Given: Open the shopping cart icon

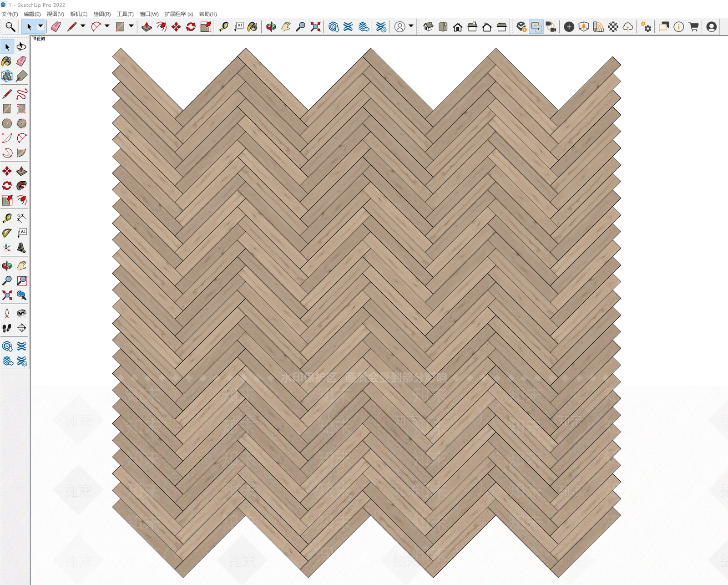Looking at the screenshot, I should [x=693, y=27].
